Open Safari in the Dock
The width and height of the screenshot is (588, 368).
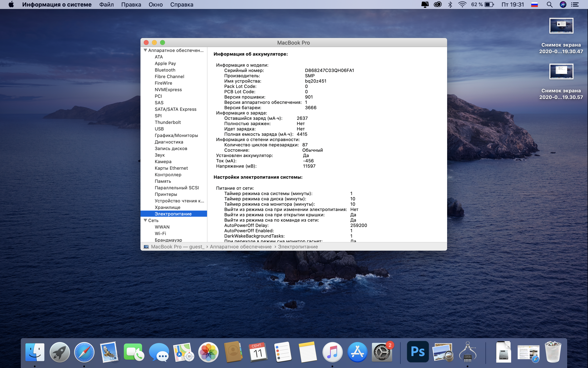click(84, 352)
